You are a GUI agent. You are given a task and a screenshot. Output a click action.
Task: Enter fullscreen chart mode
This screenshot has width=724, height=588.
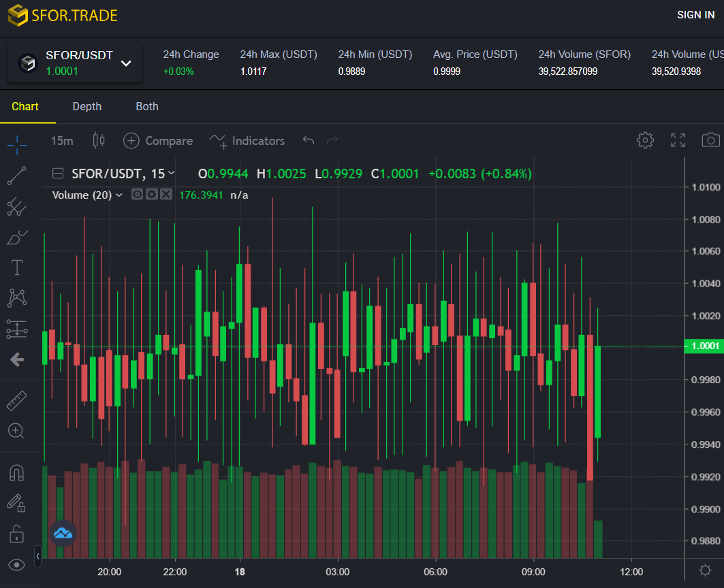point(678,140)
